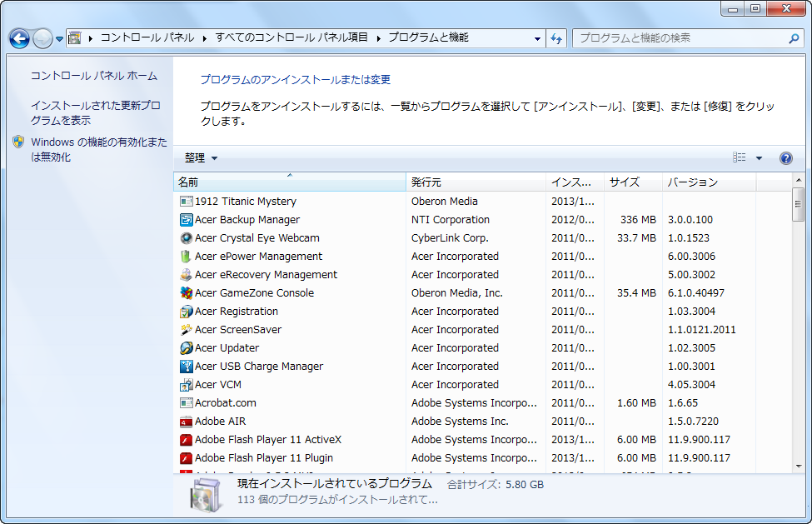The height and width of the screenshot is (524, 812).
Task: Click the Back navigation arrow button
Action: click(19, 38)
